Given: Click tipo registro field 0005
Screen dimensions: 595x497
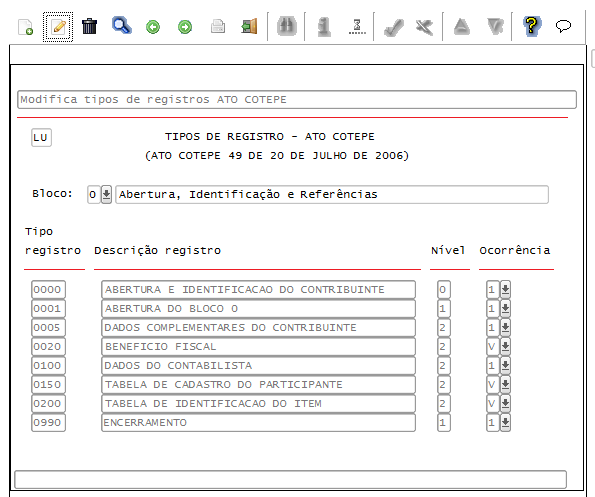Looking at the screenshot, I should click(49, 327).
